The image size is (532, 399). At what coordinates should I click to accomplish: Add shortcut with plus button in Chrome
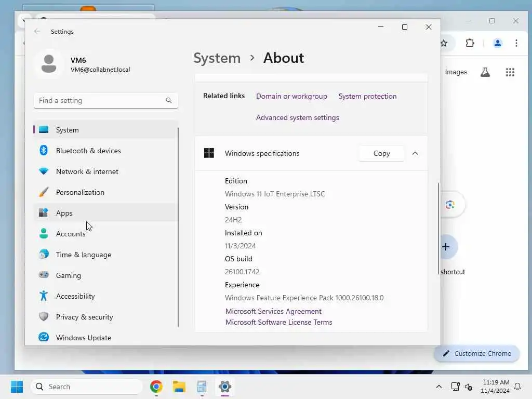tap(446, 247)
